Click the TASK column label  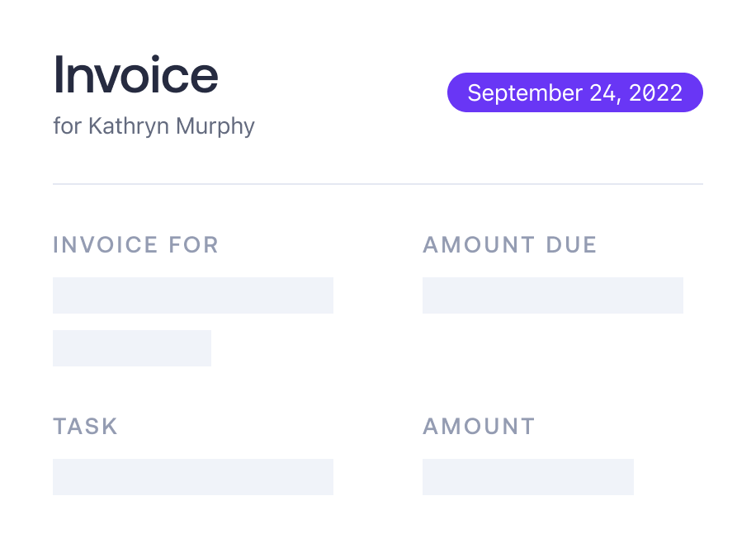tap(85, 427)
